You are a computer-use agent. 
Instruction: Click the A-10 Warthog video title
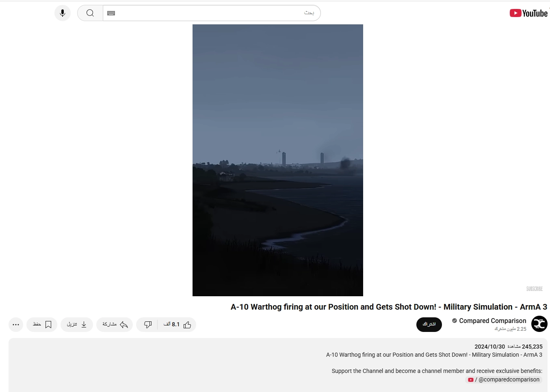(x=389, y=307)
